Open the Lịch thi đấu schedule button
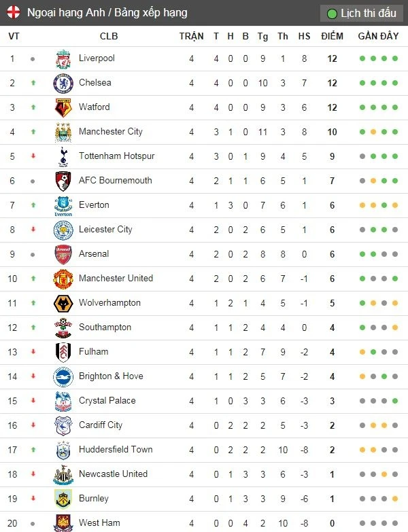408x532 pixels. pos(361,14)
